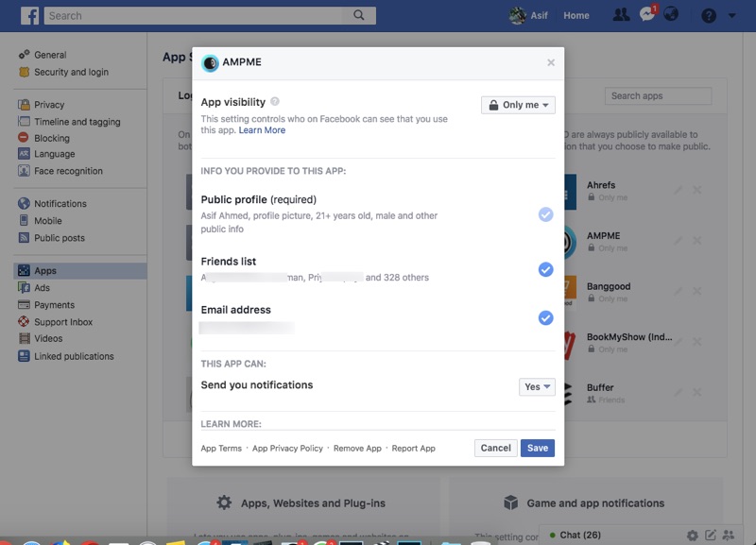Go to Home in the top bar
Viewport: 756px width, 545px height.
pyautogui.click(x=576, y=15)
